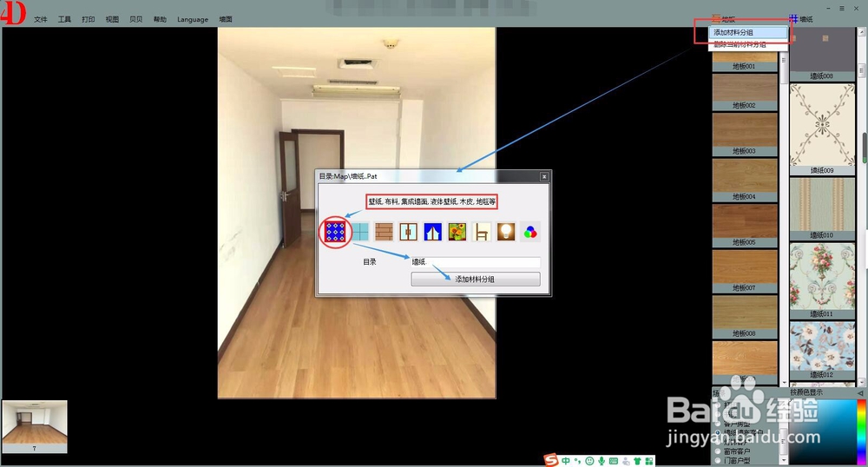The image size is (868, 467).
Task: Click the grey user account icon in IME bar
Action: [626, 460]
